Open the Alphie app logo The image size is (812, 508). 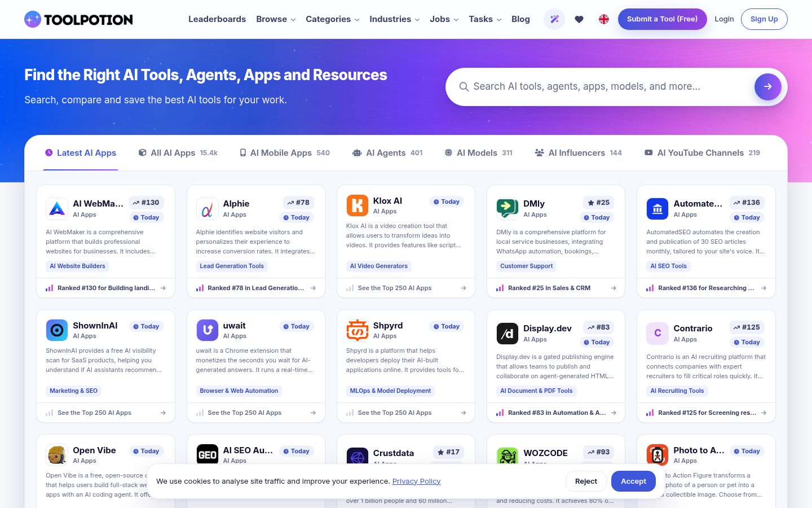pyautogui.click(x=207, y=208)
